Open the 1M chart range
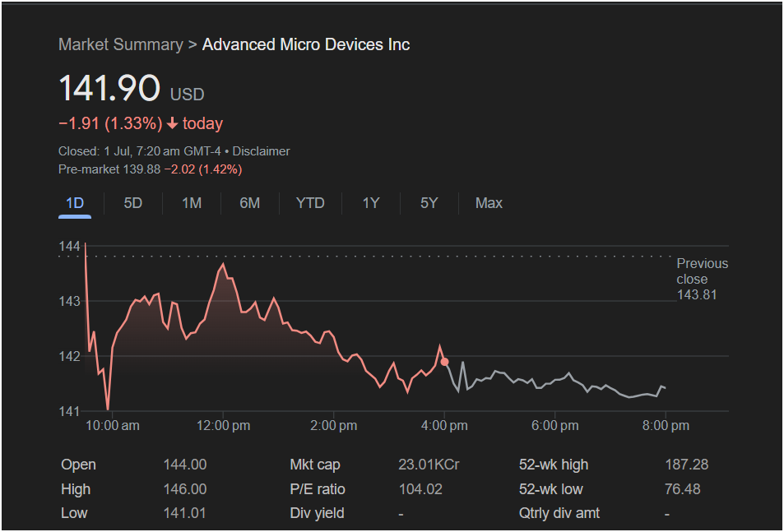Image resolution: width=784 pixels, height=532 pixels. (x=192, y=203)
